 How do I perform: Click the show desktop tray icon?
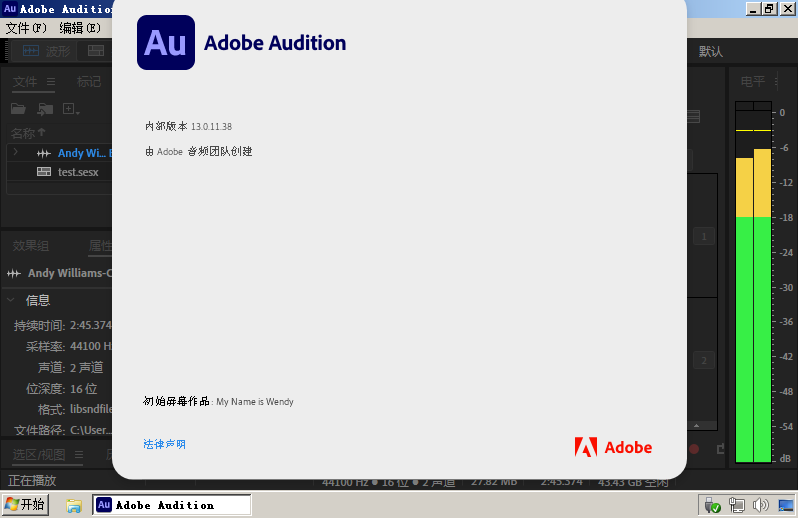(786, 505)
